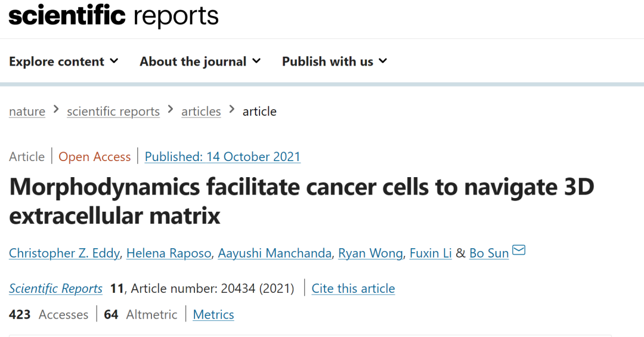Image resolution: width=644 pixels, height=337 pixels.
Task: Click the Open Access label
Action: tap(94, 157)
